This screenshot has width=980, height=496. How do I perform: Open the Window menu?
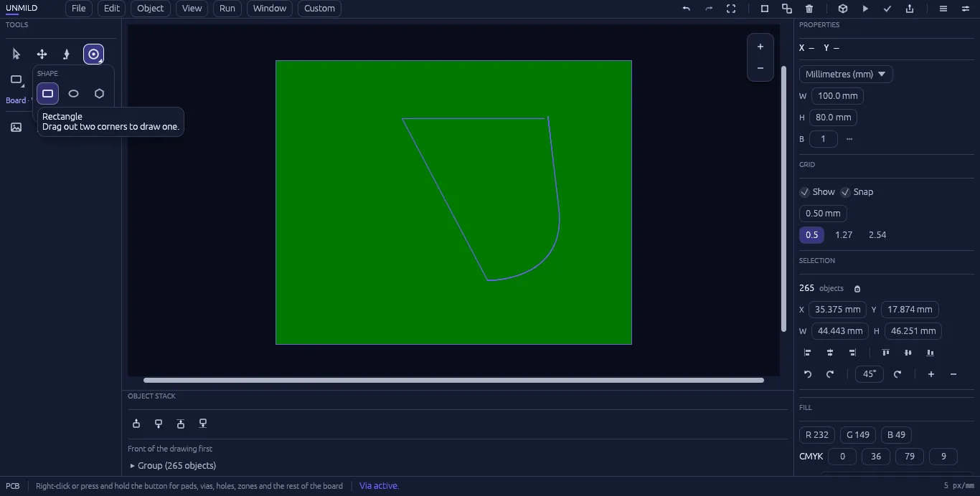pos(270,9)
